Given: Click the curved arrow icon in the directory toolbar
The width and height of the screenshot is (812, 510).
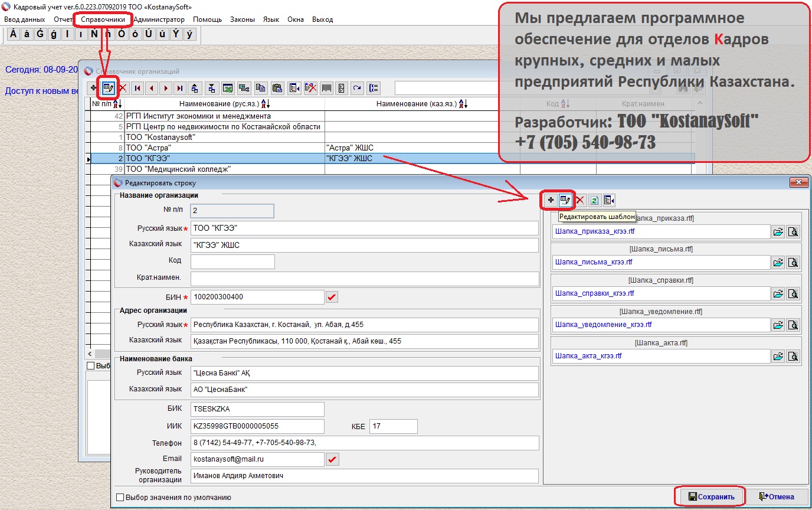Looking at the screenshot, I should pos(357,89).
